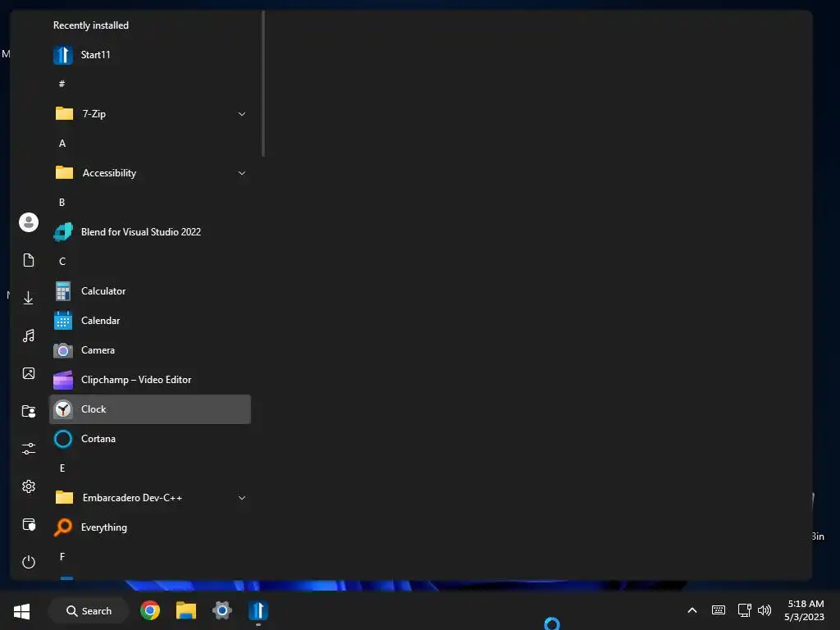Click the app list scrollbar
The width and height of the screenshot is (840, 630).
[x=263, y=84]
